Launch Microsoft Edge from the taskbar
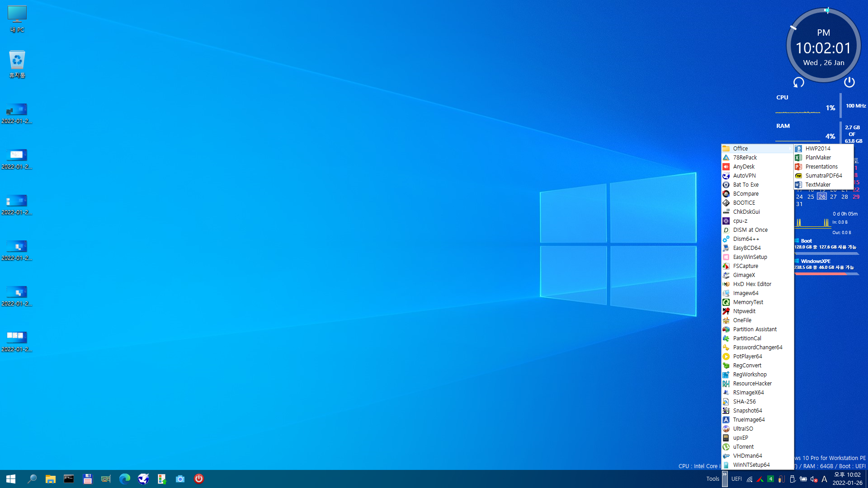This screenshot has height=488, width=868. point(124,479)
